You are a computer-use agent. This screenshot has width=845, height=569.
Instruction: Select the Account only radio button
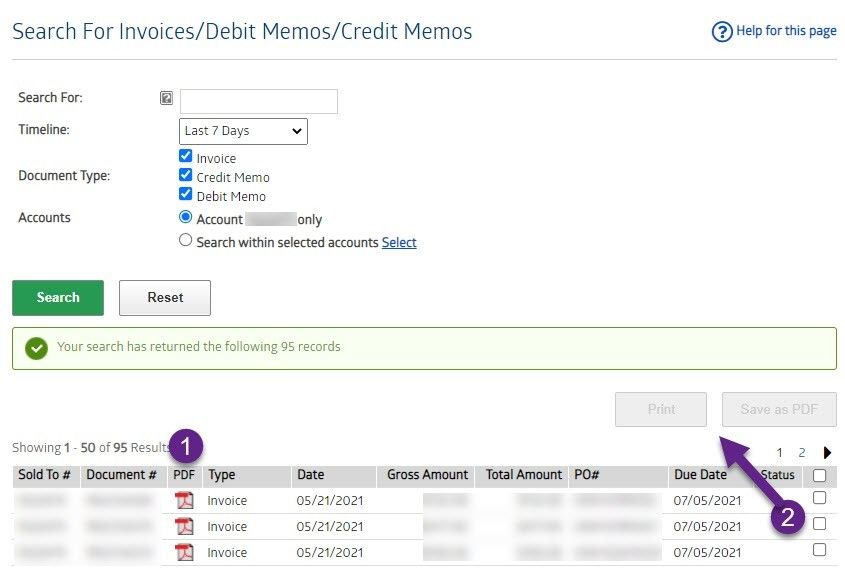pyautogui.click(x=185, y=217)
